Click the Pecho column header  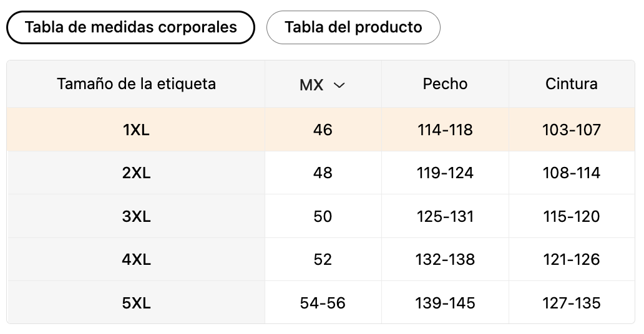(x=445, y=83)
